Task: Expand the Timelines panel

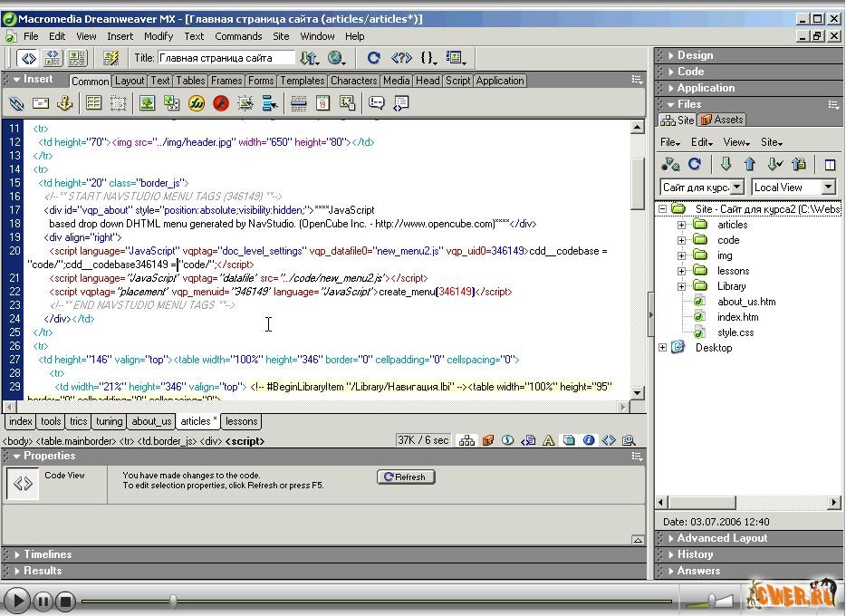Action: pyautogui.click(x=48, y=554)
